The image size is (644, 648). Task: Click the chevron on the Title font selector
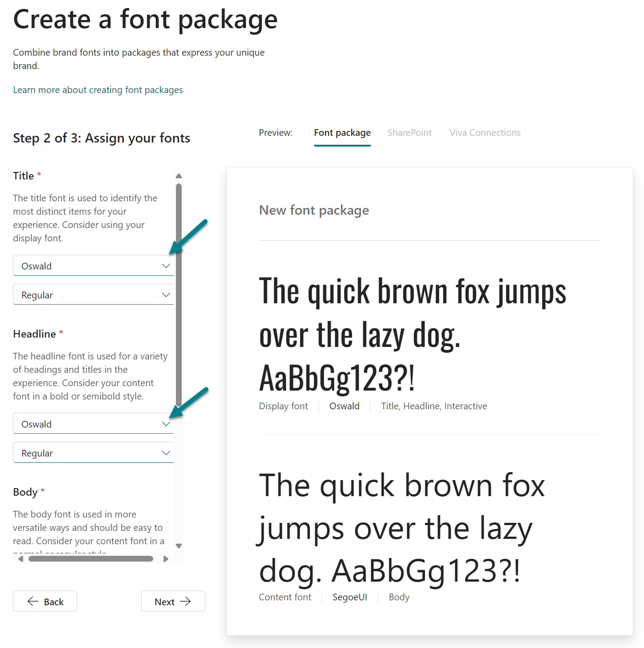(166, 265)
